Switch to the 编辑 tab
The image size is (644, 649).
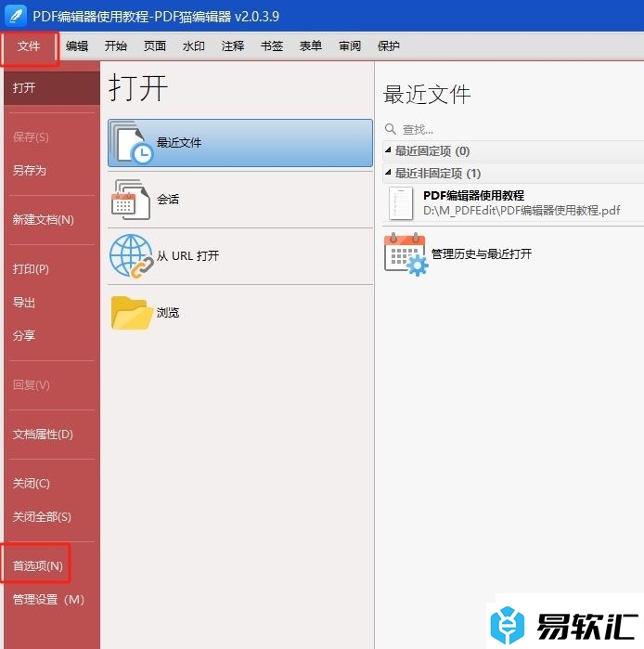[x=77, y=45]
